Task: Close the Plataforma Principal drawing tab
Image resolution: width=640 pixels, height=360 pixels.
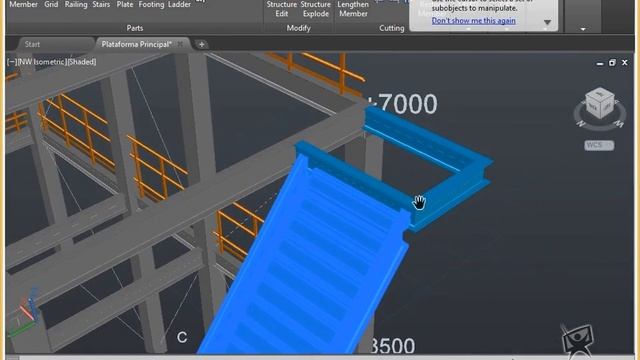Action: tap(180, 44)
